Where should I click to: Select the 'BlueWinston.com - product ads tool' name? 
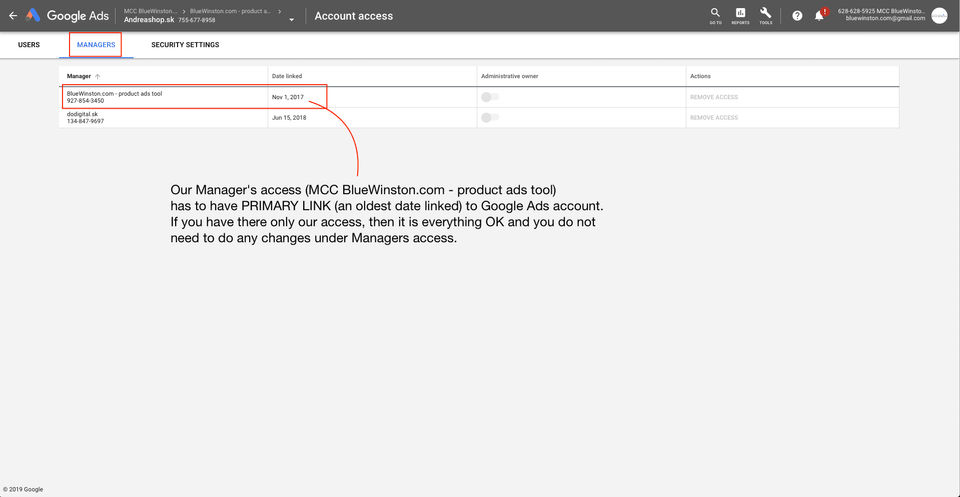(x=114, y=94)
